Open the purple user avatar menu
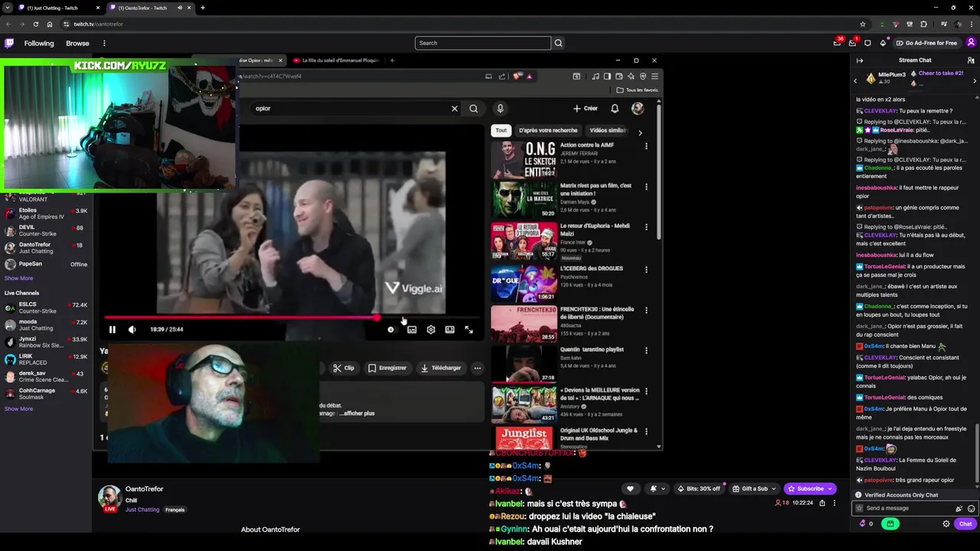This screenshot has width=980, height=551. (971, 43)
